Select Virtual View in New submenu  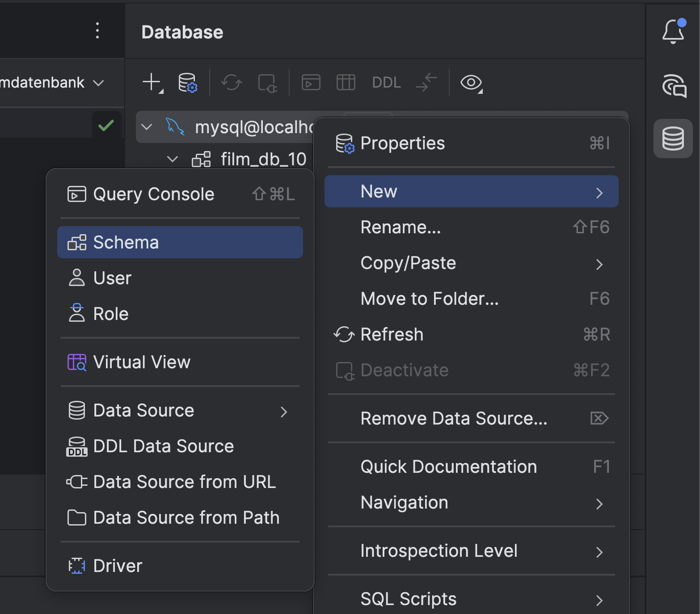pyautogui.click(x=180, y=362)
